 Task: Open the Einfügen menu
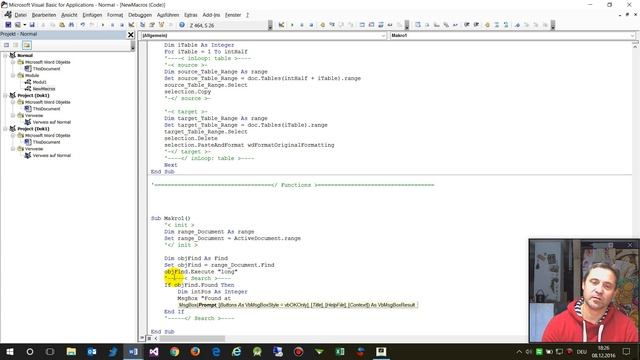tap(92, 15)
